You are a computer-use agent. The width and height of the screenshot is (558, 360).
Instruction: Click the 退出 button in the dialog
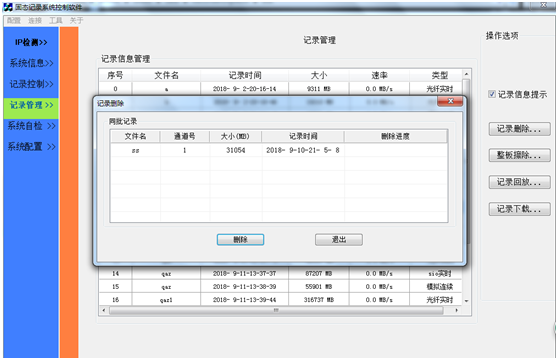click(x=339, y=240)
